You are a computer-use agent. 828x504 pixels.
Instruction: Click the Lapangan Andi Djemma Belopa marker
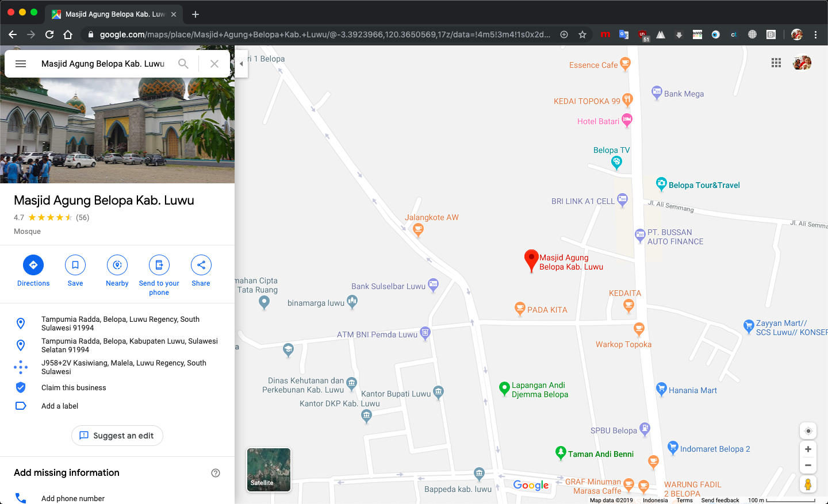pyautogui.click(x=504, y=389)
